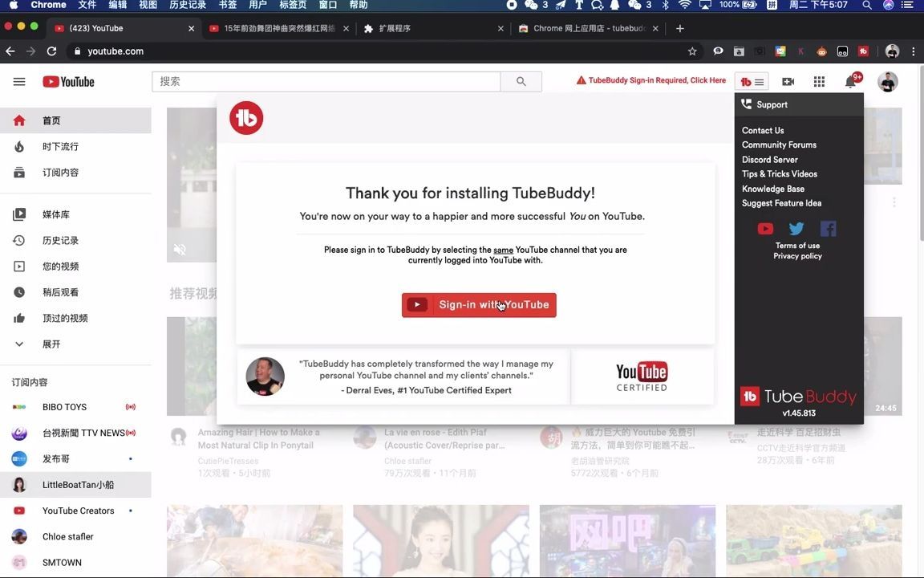
Task: Open Terms of use link
Action: pos(797,246)
